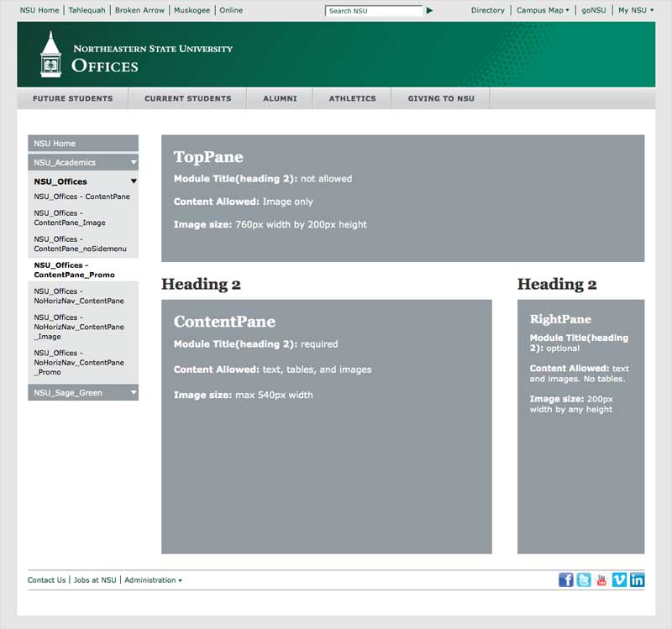Click the Contact Us footer link
This screenshot has height=629, width=672.
coord(47,580)
